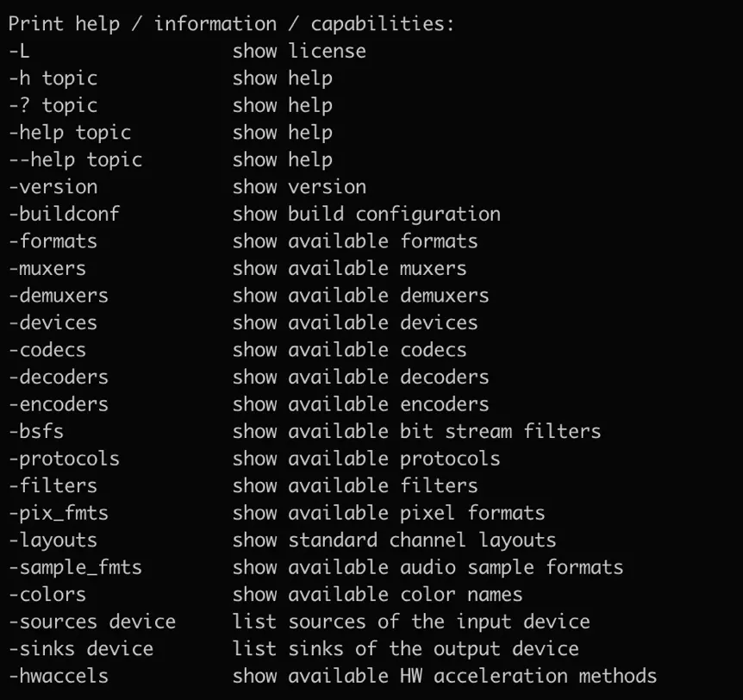Click the -sample_fmts flag text
This screenshot has height=700, width=743.
[75, 567]
